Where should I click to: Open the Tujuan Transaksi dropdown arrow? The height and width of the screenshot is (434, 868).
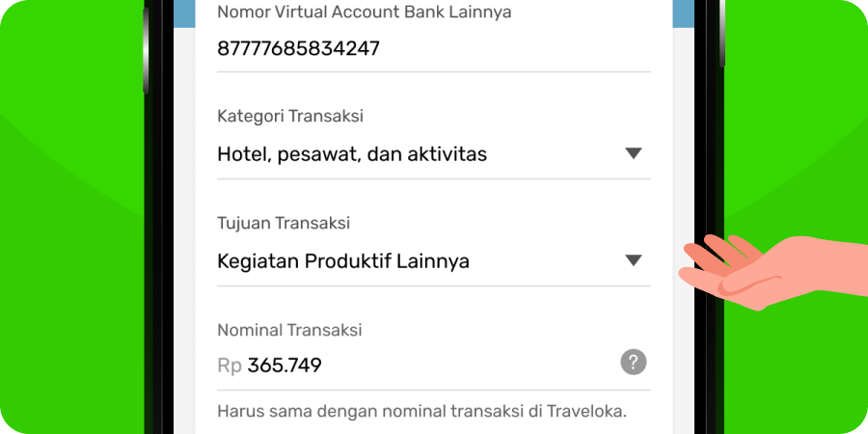click(x=633, y=260)
